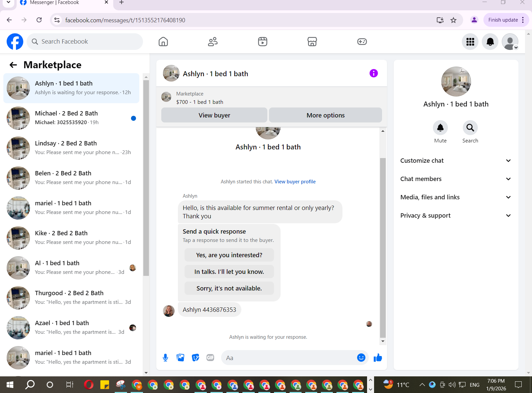Show hidden system tray icons chevron
The height and width of the screenshot is (393, 532).
point(422,385)
